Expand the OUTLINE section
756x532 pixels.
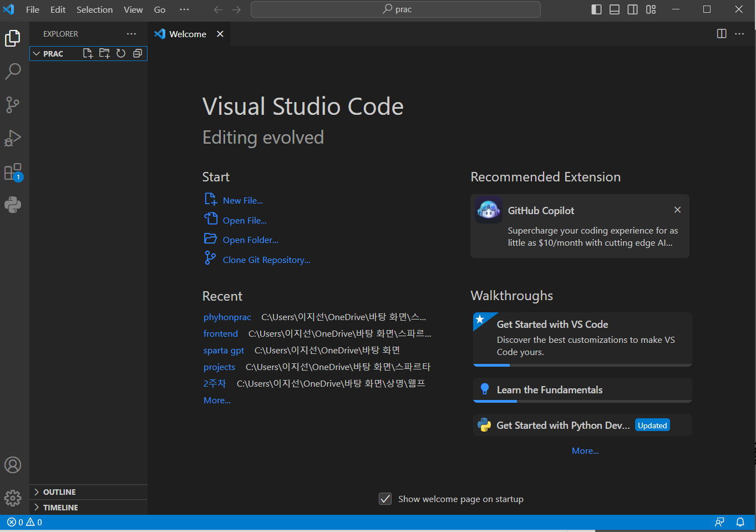[89, 492]
